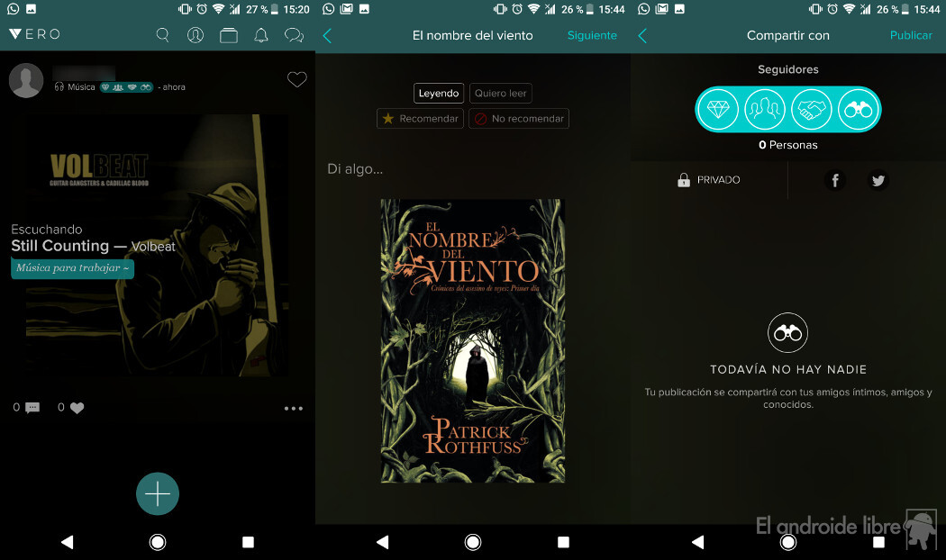This screenshot has height=560, width=946.
Task: Tap the audience badge next to Música
Action: tap(126, 87)
